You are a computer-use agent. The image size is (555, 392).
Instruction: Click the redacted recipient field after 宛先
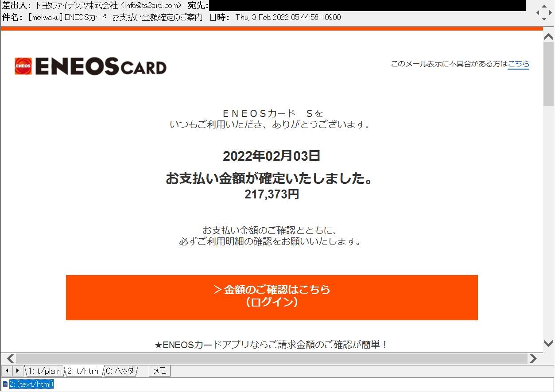click(367, 6)
